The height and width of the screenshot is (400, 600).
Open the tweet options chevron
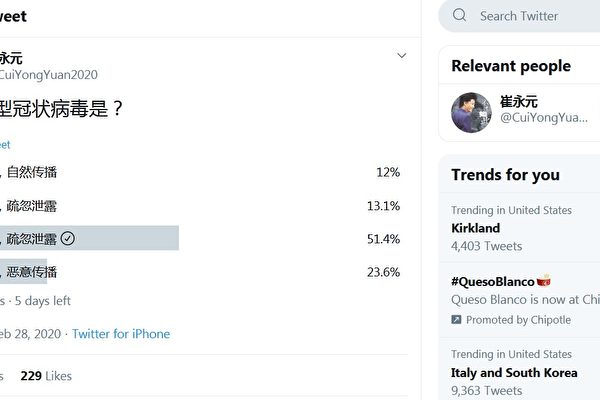pyautogui.click(x=402, y=55)
